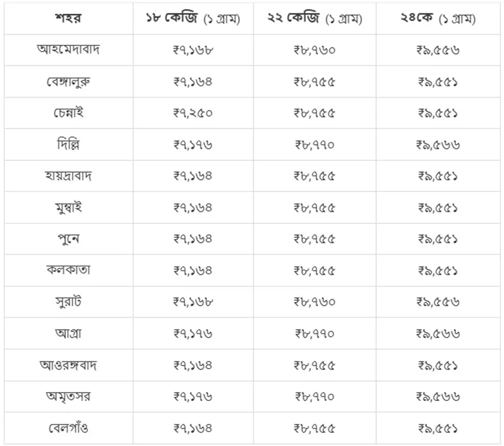
Task: Select the দিল্লি city cell
Action: pos(68,144)
